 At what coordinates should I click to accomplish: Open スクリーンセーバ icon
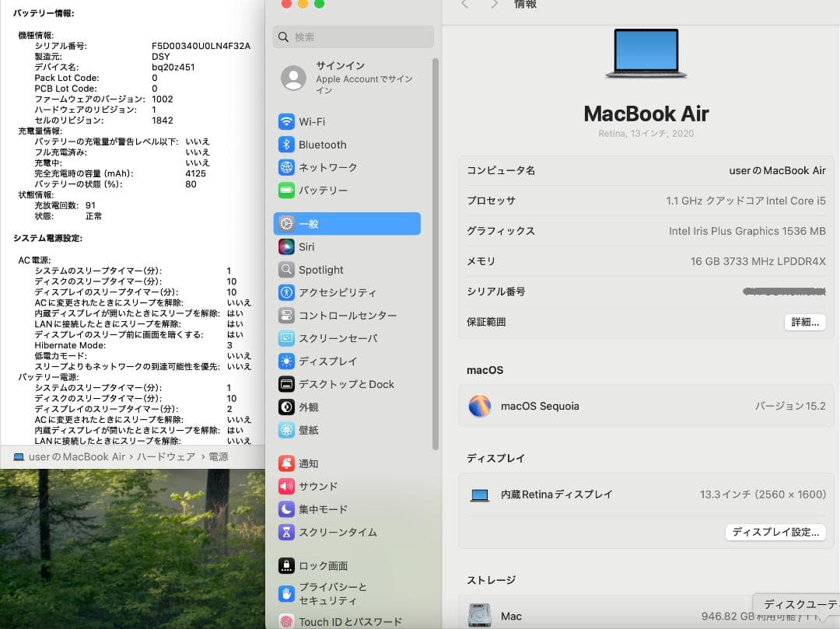pyautogui.click(x=286, y=338)
